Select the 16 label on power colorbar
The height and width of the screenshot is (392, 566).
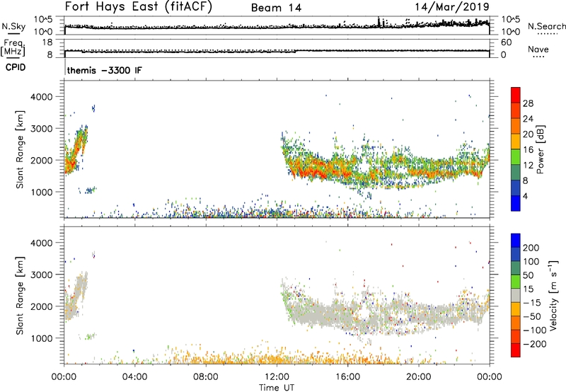(528, 150)
